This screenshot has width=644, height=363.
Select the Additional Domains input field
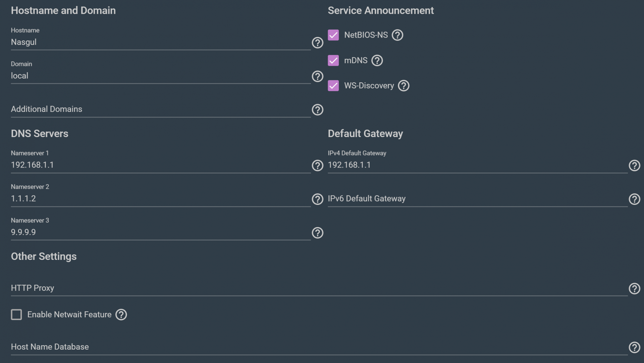[160, 109]
